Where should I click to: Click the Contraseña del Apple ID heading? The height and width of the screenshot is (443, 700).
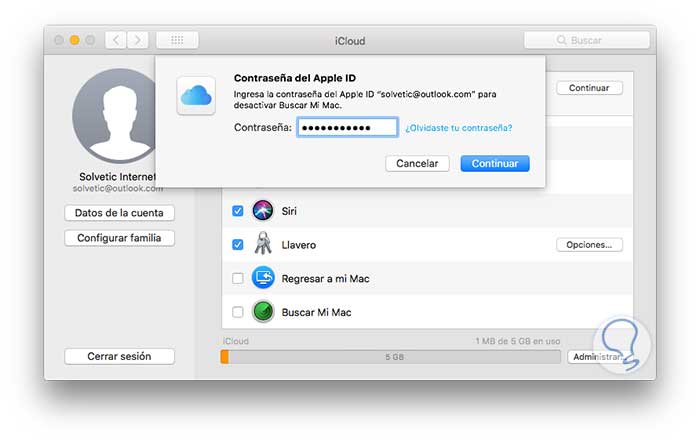295,78
